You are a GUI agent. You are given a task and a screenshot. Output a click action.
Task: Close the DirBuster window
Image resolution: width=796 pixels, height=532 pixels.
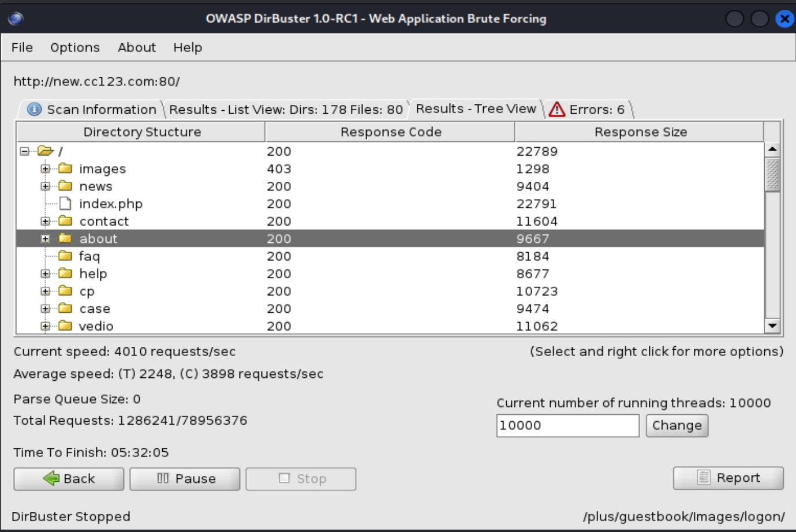pyautogui.click(x=784, y=19)
